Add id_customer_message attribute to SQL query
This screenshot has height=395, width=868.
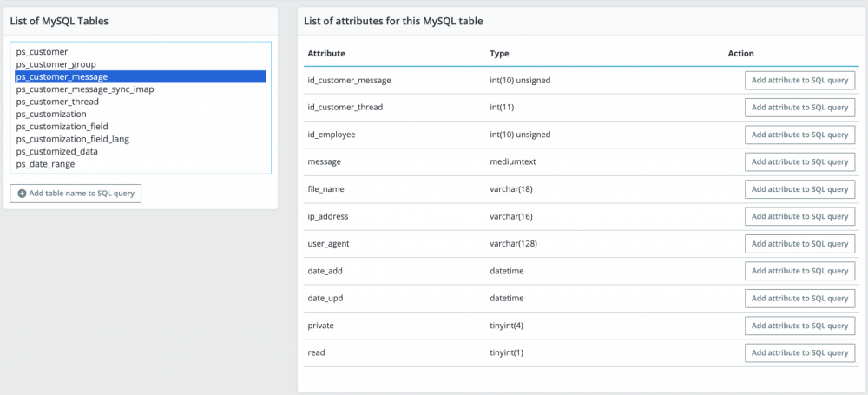pyautogui.click(x=799, y=81)
